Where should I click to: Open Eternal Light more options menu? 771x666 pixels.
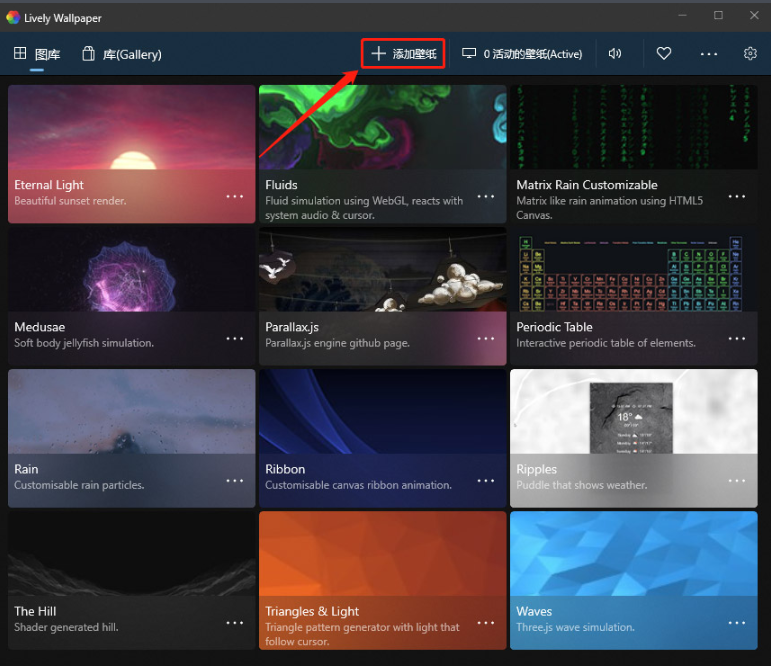(x=235, y=196)
